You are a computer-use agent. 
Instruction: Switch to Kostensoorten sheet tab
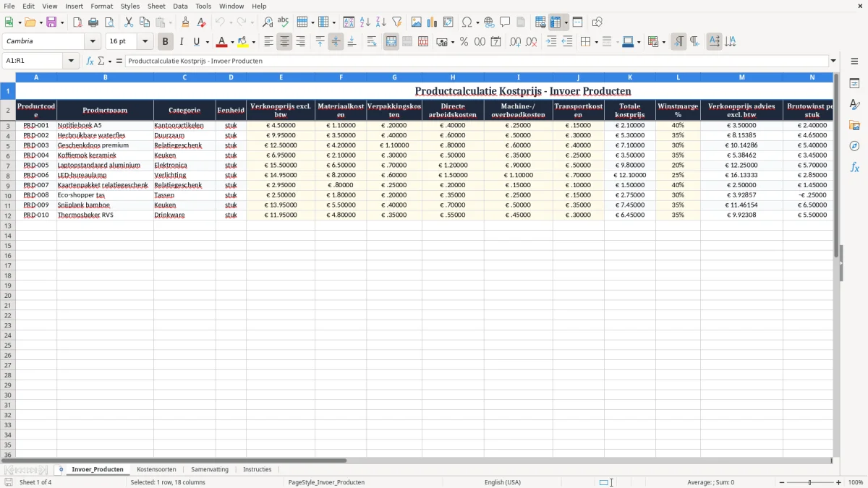pyautogui.click(x=156, y=470)
